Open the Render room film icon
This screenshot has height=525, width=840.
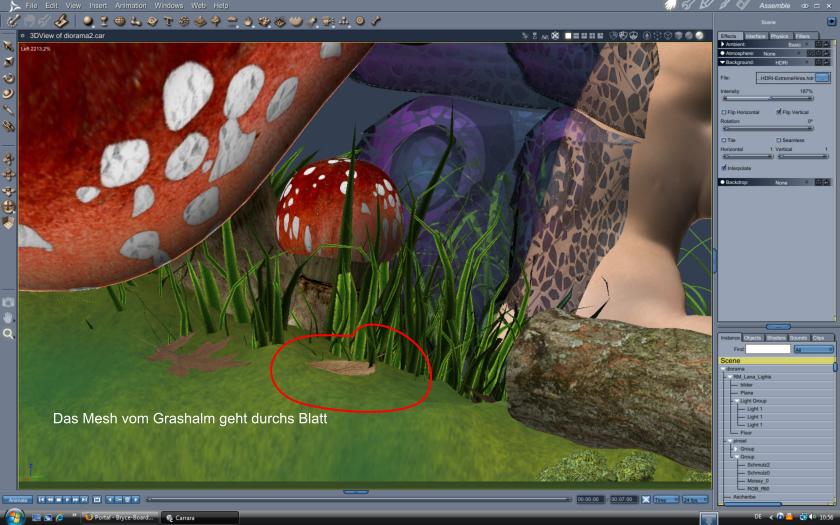(742, 5)
